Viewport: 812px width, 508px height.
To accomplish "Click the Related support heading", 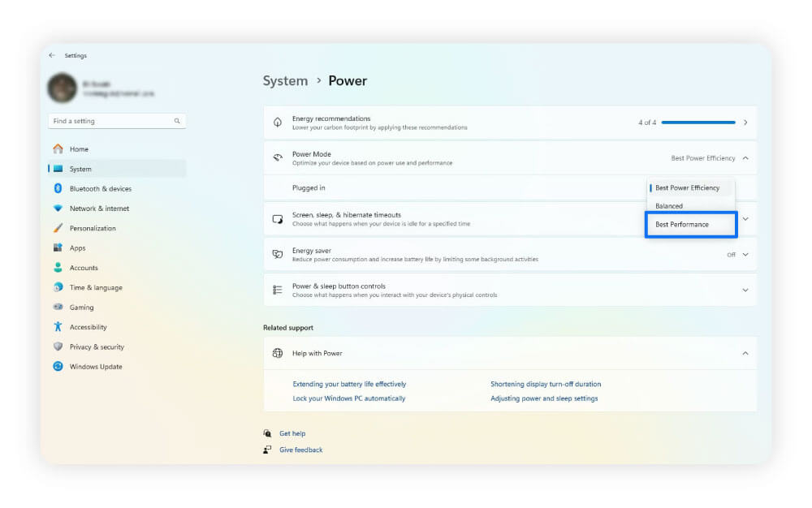I will coord(288,328).
